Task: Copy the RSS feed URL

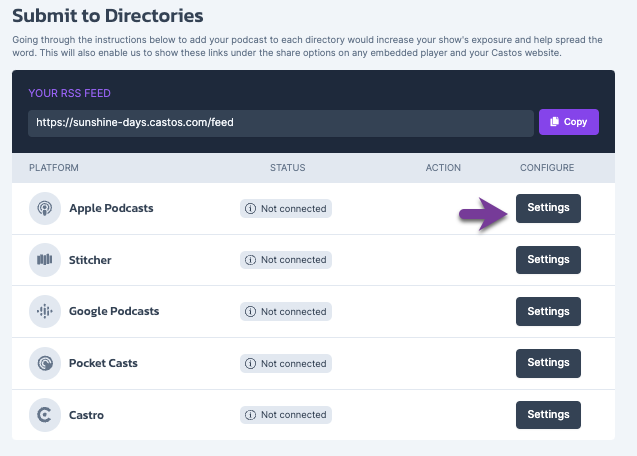Action: [x=568, y=122]
